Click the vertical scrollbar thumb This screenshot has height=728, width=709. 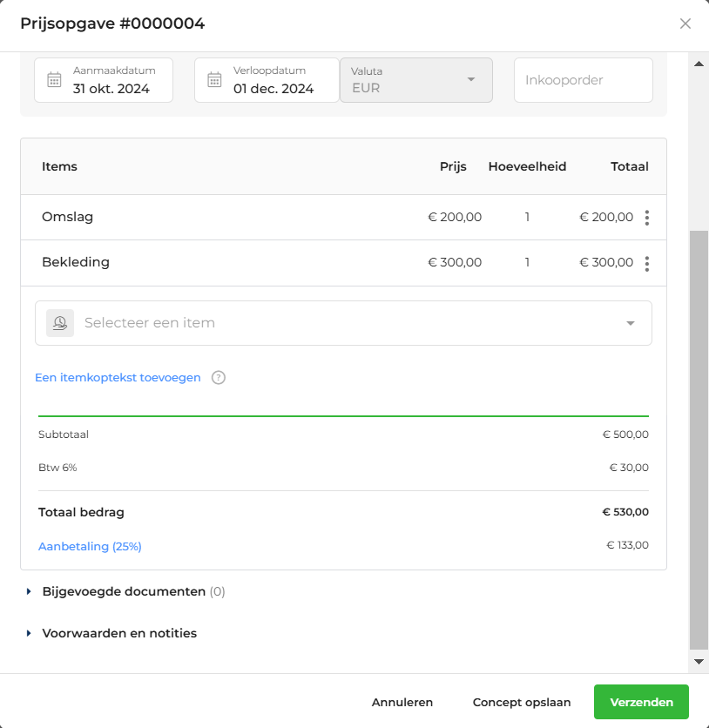point(699,440)
